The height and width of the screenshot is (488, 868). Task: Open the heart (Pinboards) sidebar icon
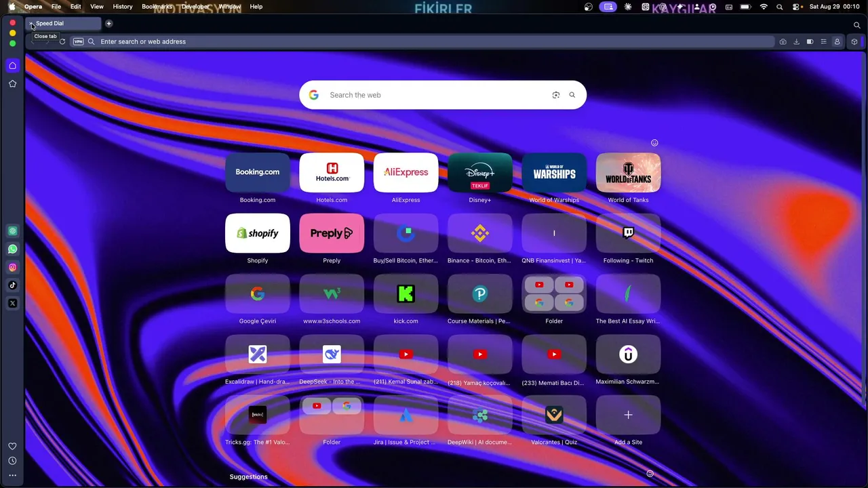pos(12,446)
